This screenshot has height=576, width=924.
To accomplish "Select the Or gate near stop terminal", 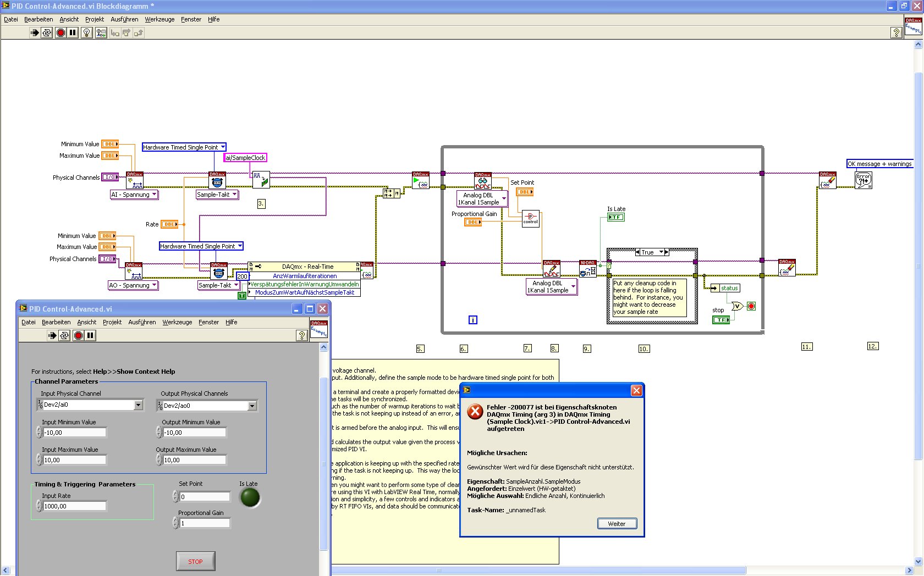I will coord(737,306).
